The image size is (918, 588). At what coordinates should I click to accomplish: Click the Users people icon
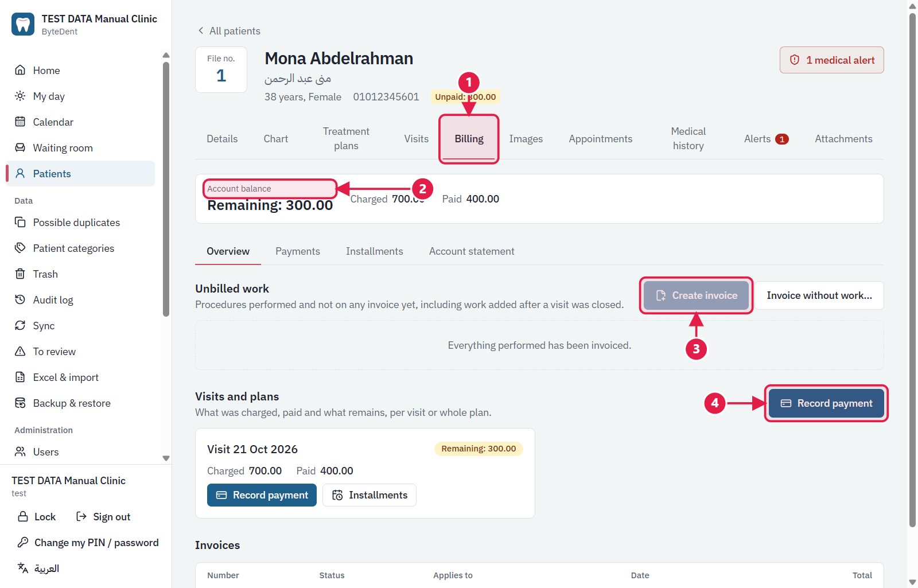[20, 451]
